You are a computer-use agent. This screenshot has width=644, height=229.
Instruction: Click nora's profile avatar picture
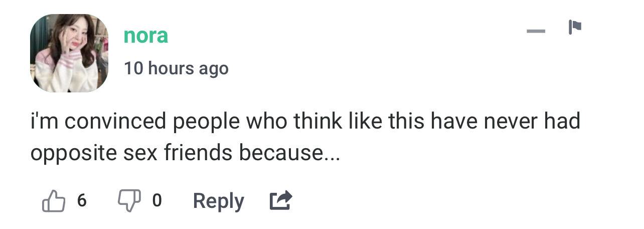point(69,53)
